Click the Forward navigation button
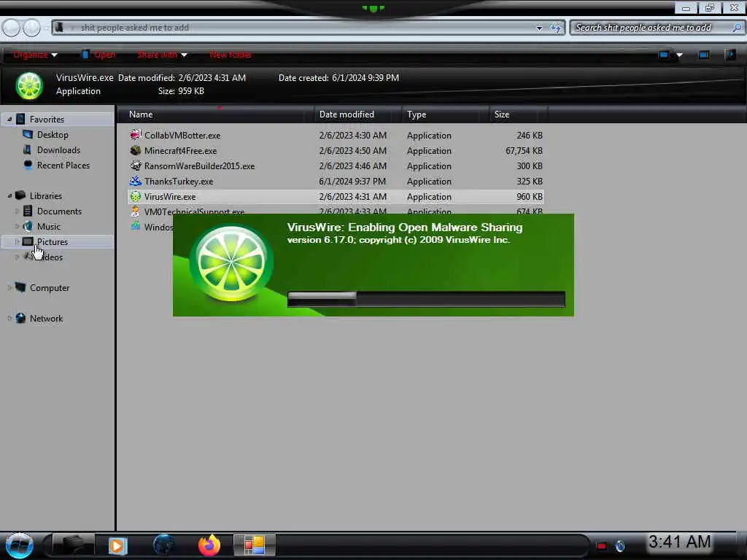 click(31, 28)
